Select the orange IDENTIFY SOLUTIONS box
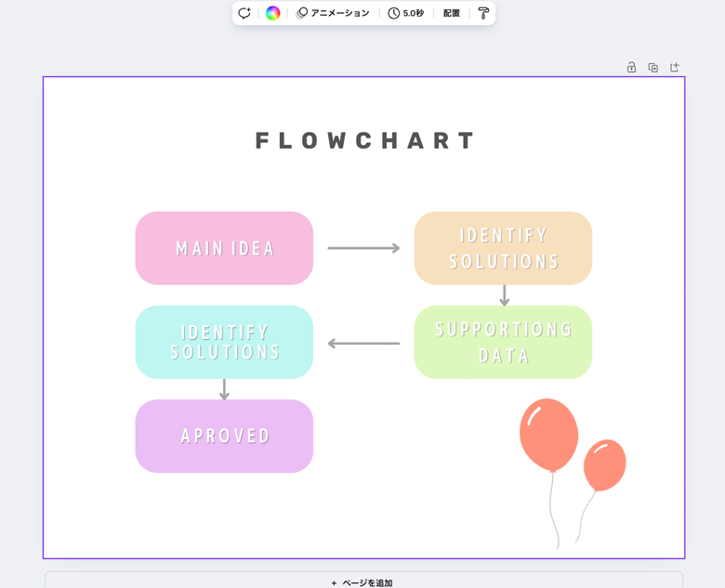Viewport: 725px width, 588px height. (x=503, y=248)
